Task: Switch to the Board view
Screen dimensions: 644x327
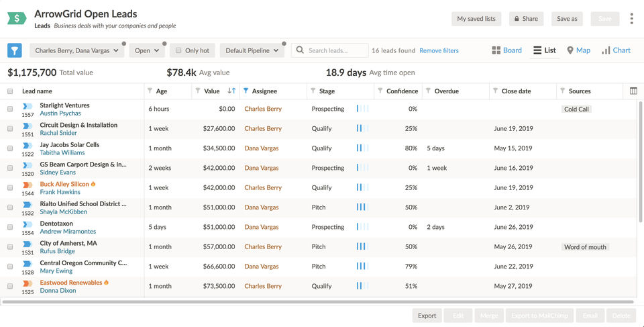Action: coord(506,50)
